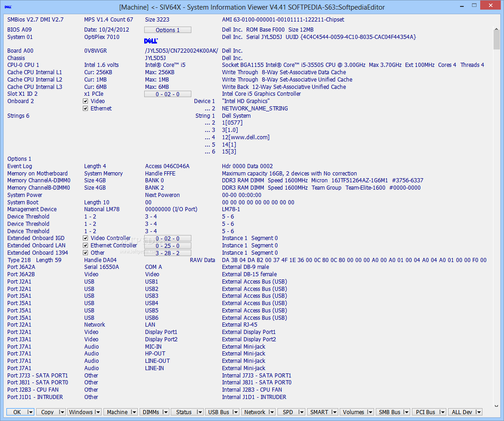Click the scrollbar up arrow
The width and height of the screenshot is (504, 421).
pos(496,29)
